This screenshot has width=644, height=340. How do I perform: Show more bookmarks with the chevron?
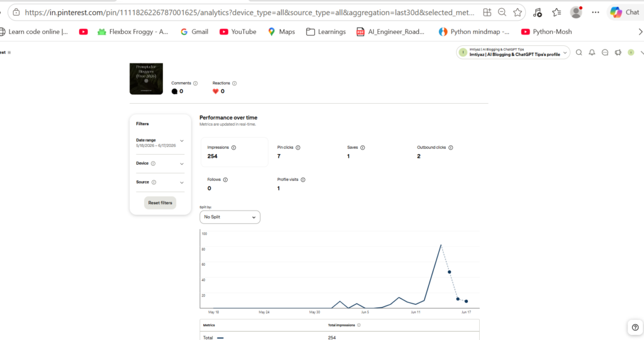click(640, 31)
